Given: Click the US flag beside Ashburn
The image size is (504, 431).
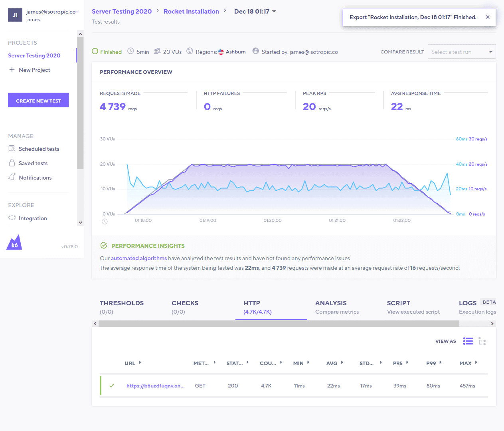Looking at the screenshot, I should pos(221,52).
